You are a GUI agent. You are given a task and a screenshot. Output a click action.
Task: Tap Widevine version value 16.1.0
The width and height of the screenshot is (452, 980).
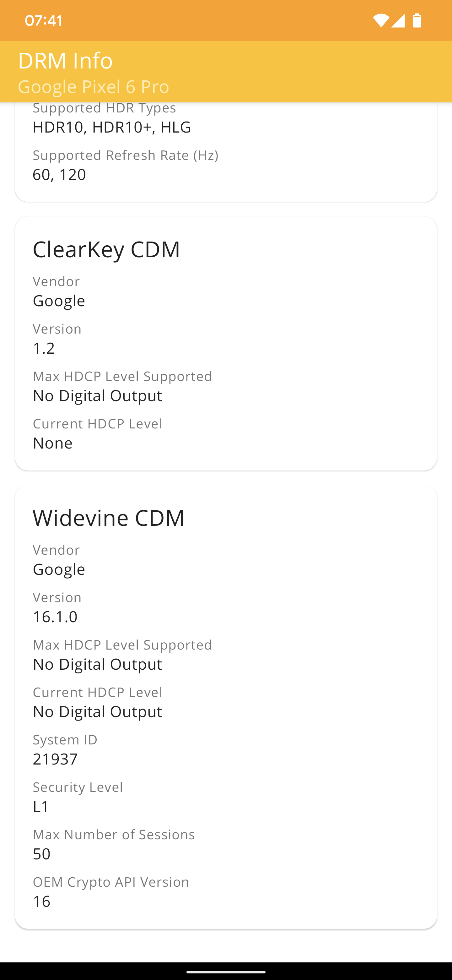tap(55, 617)
